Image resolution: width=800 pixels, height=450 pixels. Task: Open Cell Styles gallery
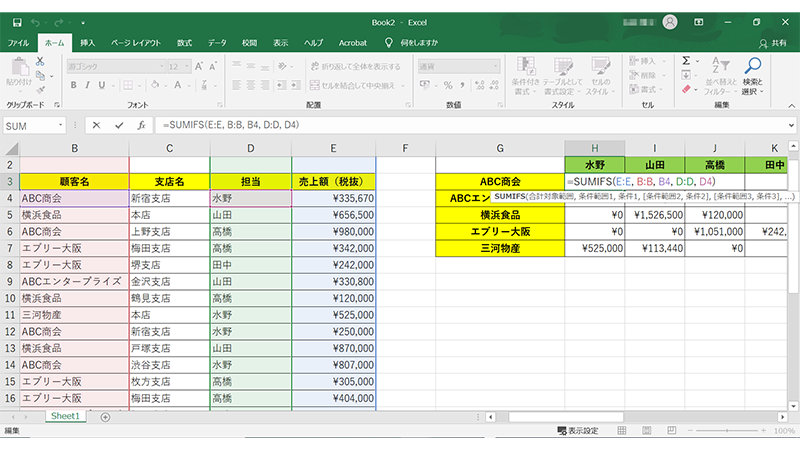tap(601, 76)
